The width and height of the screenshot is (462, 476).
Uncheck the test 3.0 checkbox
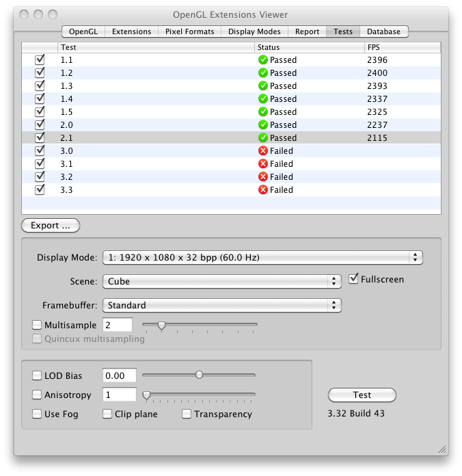click(40, 150)
